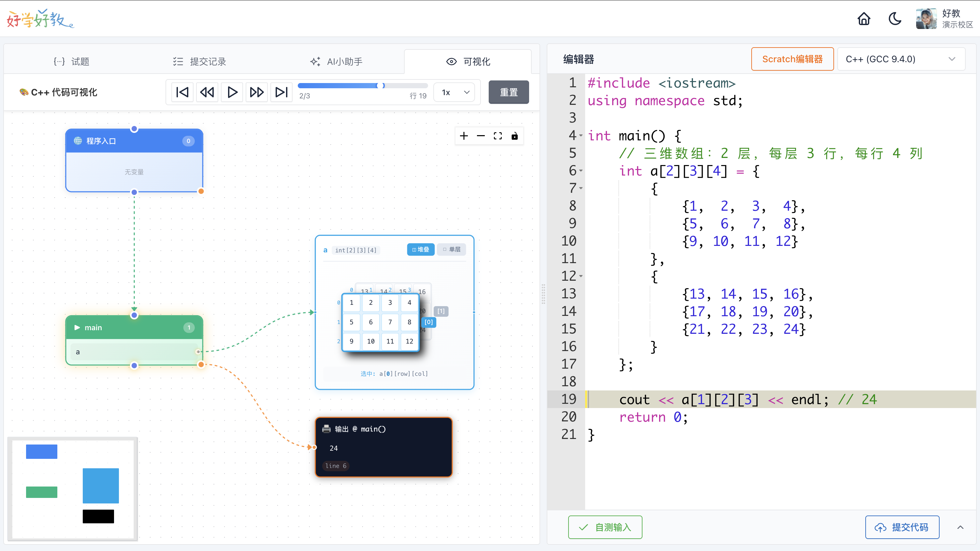Image resolution: width=980 pixels, height=551 pixels.
Task: Switch array view to 单层 mode
Action: 451,249
